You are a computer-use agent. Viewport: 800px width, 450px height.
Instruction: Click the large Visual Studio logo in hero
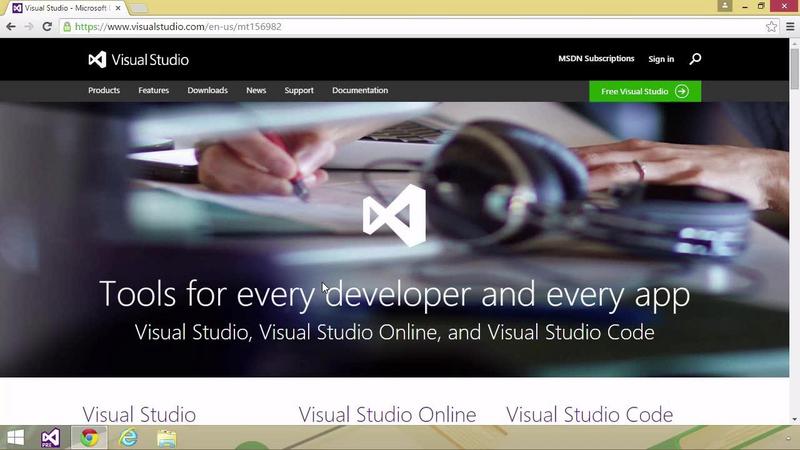point(394,216)
